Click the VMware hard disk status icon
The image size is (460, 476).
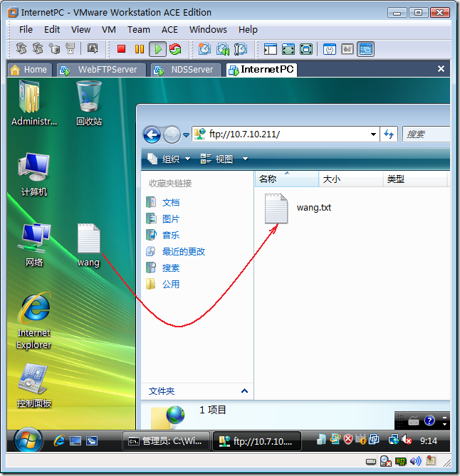point(371,462)
